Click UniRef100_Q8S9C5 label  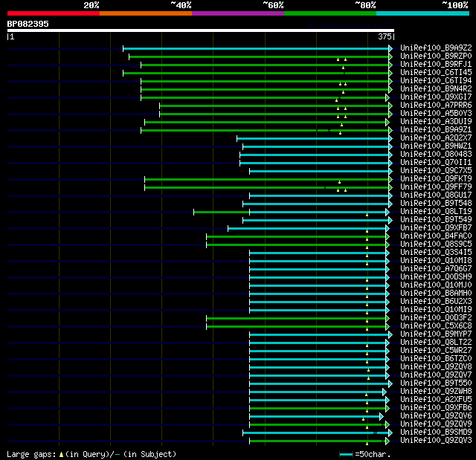coord(436,244)
